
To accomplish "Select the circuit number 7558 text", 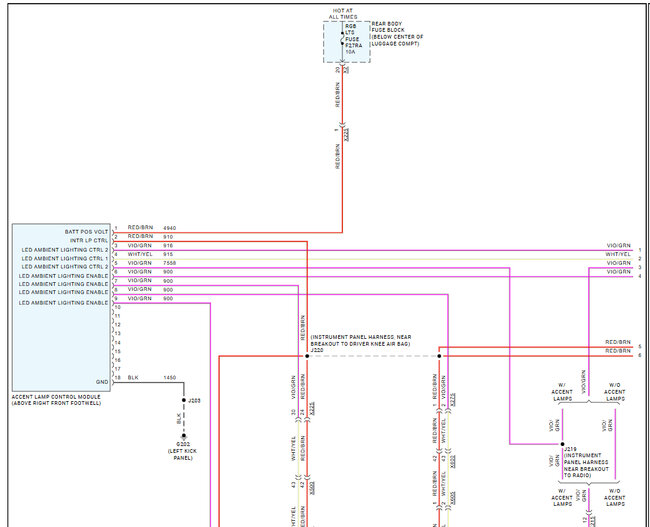I will pos(169,263).
